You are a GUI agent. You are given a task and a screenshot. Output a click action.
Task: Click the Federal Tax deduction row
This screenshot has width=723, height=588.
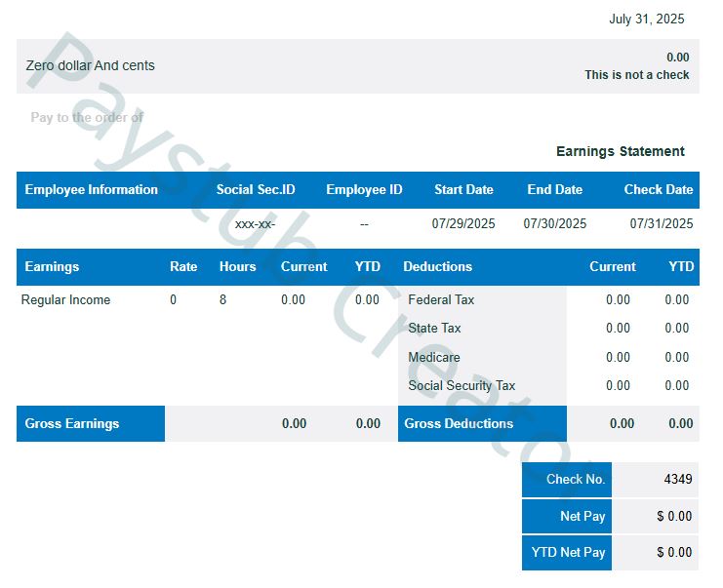tap(441, 299)
